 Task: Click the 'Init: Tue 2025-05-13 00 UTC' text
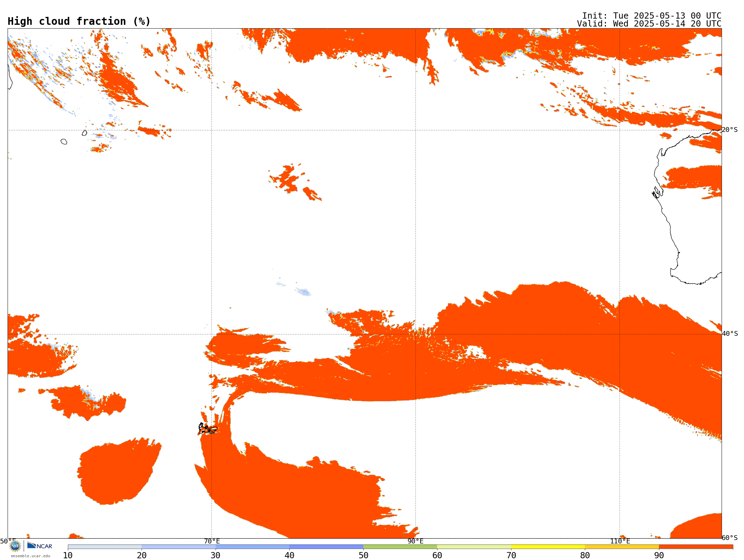[652, 16]
